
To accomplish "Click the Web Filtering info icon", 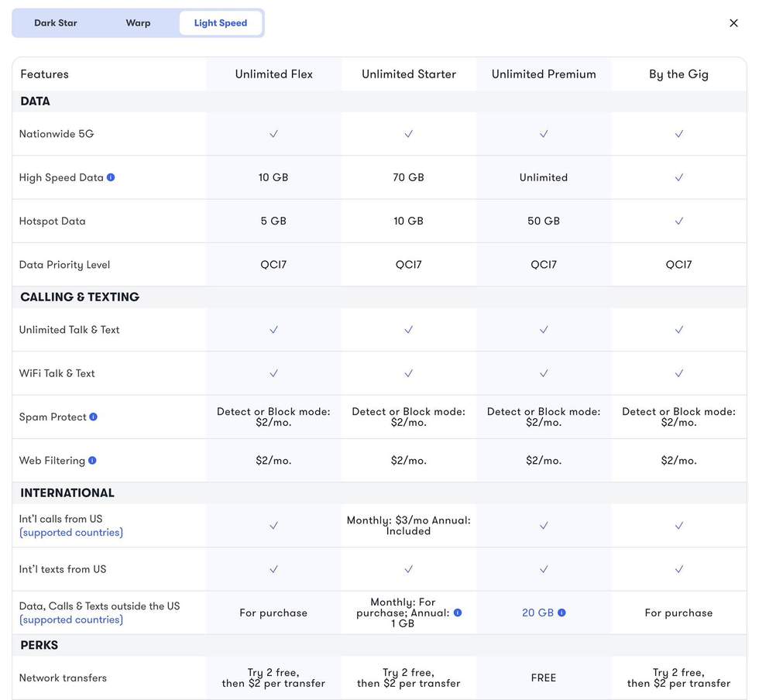I will (x=92, y=461).
